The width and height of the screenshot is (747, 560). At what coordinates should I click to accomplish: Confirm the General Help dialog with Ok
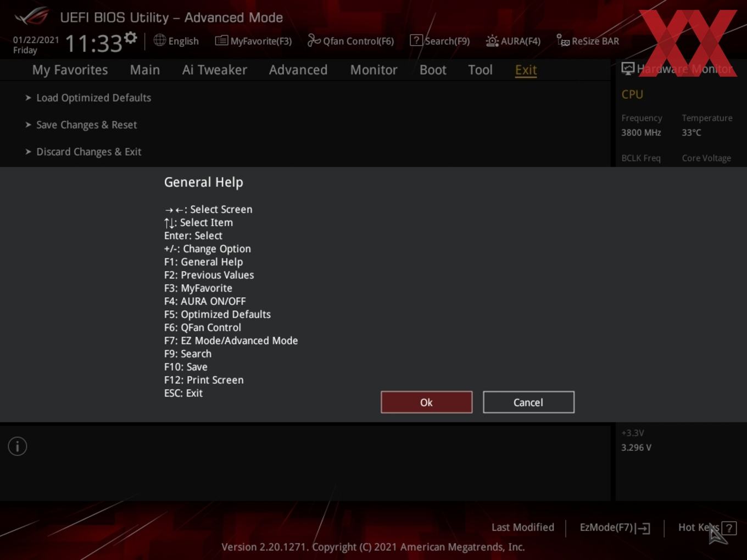pos(426,402)
